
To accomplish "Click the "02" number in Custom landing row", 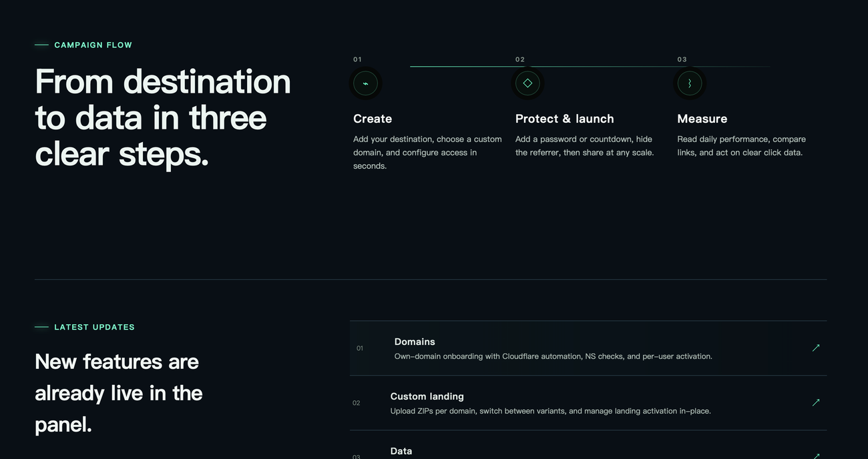I will pyautogui.click(x=356, y=403).
